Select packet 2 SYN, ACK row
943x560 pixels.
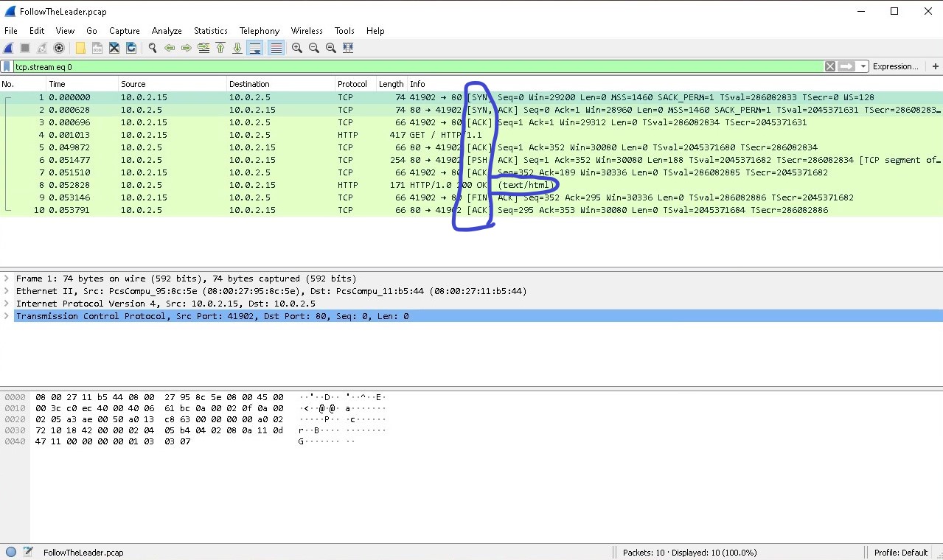pos(471,110)
